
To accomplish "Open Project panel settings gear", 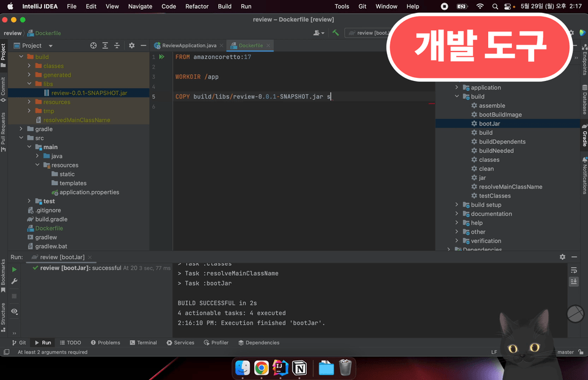I will click(132, 45).
